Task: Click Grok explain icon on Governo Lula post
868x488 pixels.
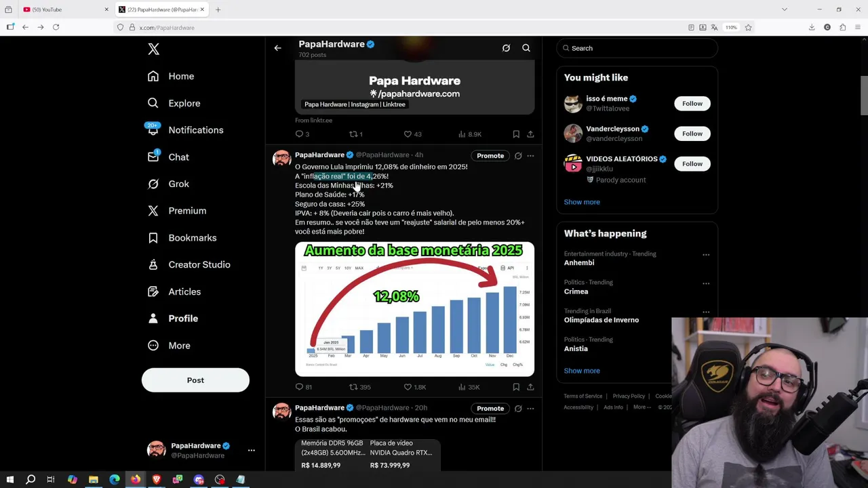Action: click(x=518, y=156)
